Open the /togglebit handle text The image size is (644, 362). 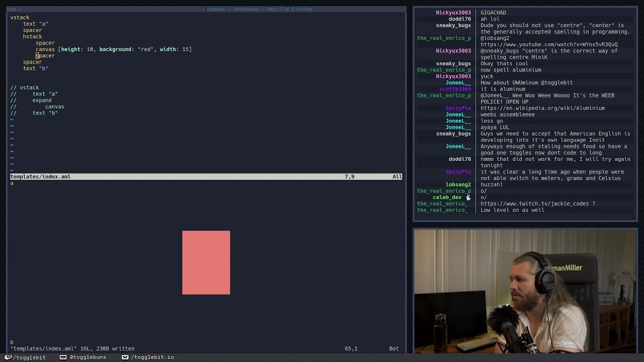coord(30,357)
